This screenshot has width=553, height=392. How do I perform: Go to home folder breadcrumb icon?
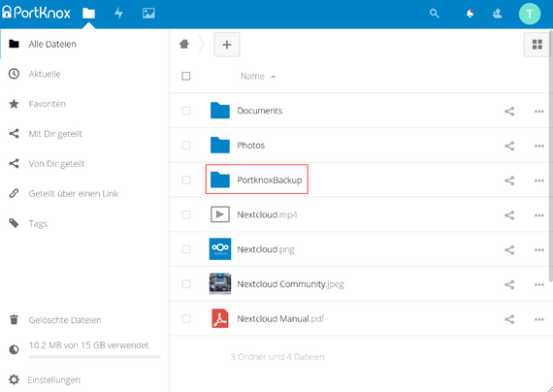[x=184, y=44]
